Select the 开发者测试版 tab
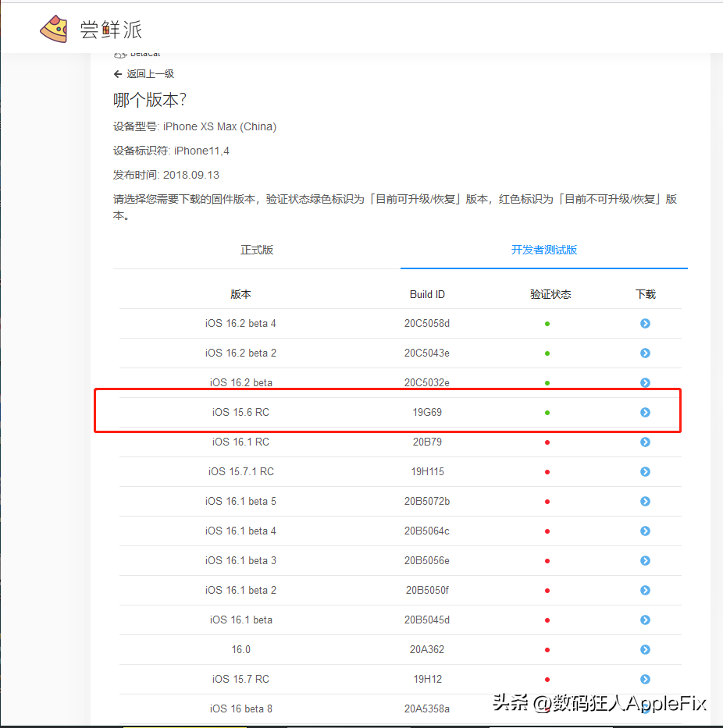Screen dimensions: 723x728 [x=543, y=250]
